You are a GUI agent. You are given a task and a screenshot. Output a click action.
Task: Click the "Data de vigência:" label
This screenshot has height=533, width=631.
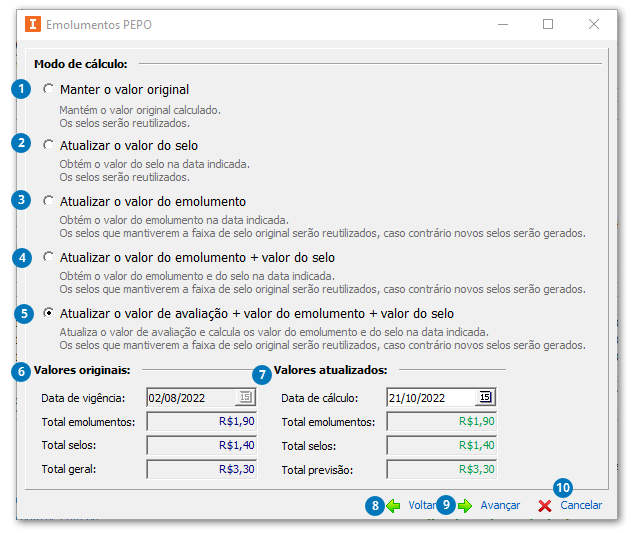(83, 398)
